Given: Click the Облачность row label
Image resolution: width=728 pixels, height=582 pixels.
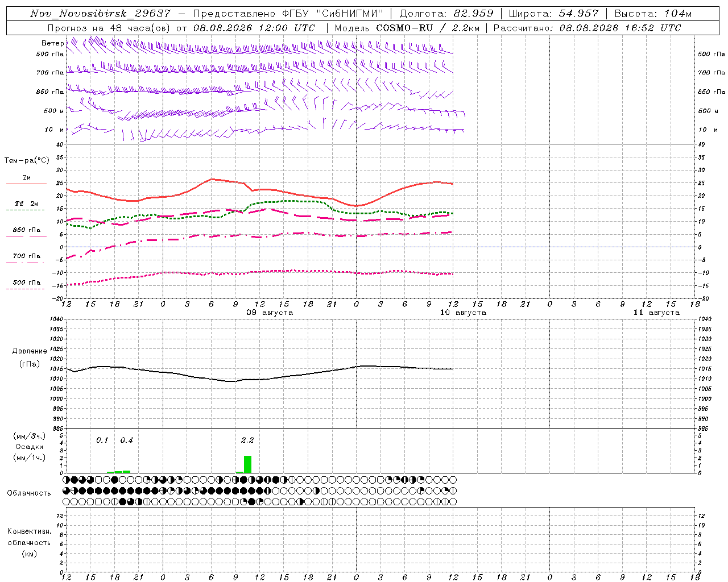Looking at the screenshot, I should click(29, 493).
